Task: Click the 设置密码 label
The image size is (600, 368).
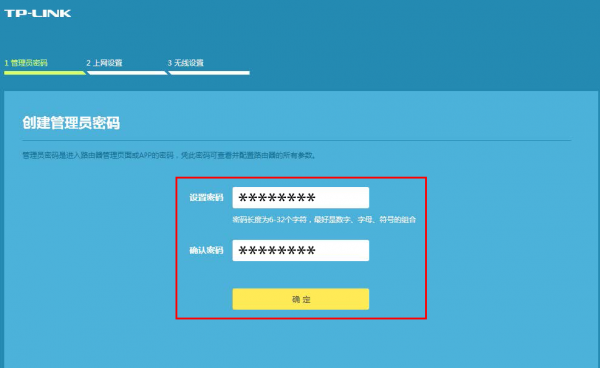Action: (206, 197)
